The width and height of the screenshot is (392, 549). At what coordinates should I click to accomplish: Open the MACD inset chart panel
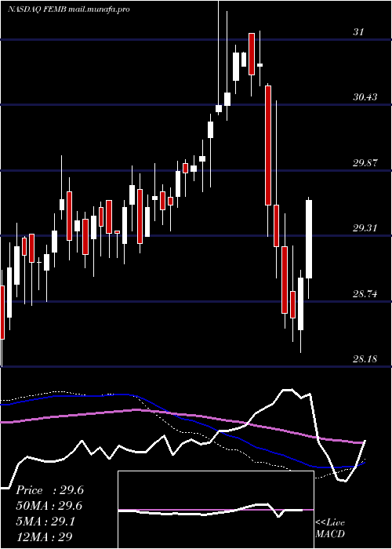216,510
